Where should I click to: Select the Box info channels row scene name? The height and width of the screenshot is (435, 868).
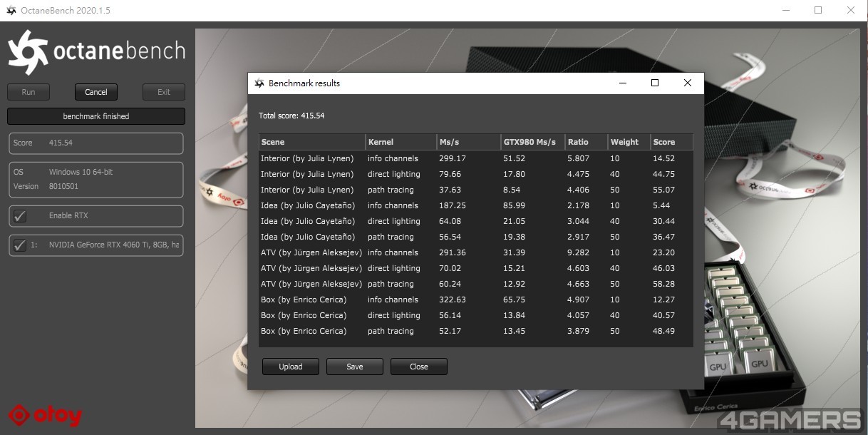tap(304, 300)
